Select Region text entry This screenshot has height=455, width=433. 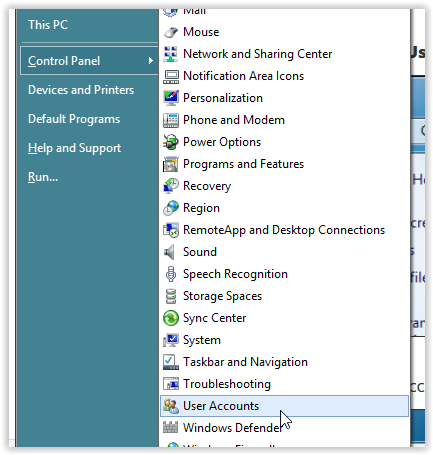pyautogui.click(x=201, y=208)
